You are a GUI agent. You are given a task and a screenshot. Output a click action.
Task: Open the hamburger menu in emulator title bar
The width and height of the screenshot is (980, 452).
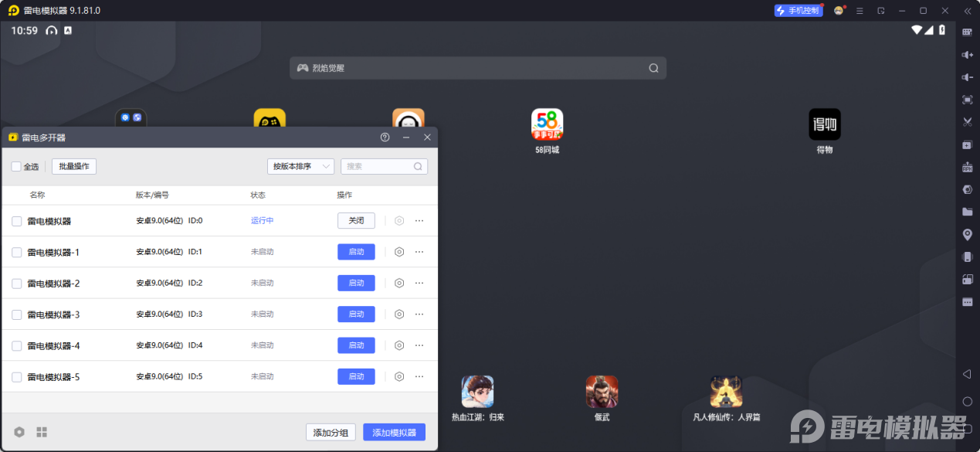tap(860, 11)
